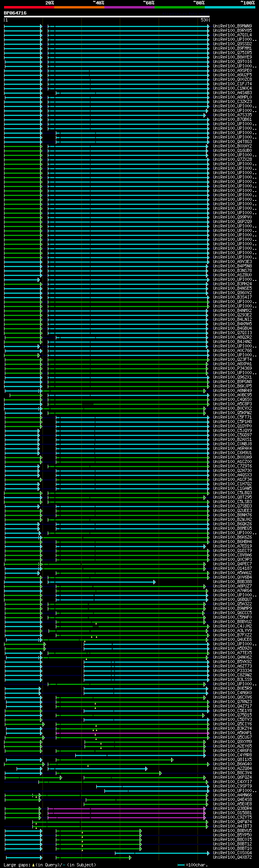Select hit UniRef100_Q293E2
Image resolution: width=259 pixels, height=868 pixels.
coord(232,315)
